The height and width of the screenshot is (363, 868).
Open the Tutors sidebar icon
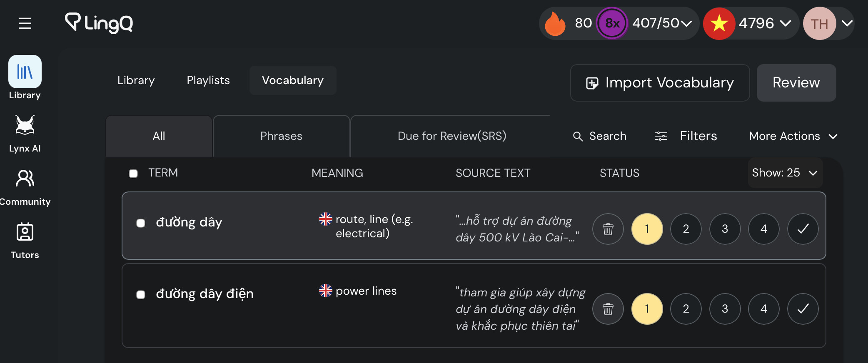click(x=25, y=241)
